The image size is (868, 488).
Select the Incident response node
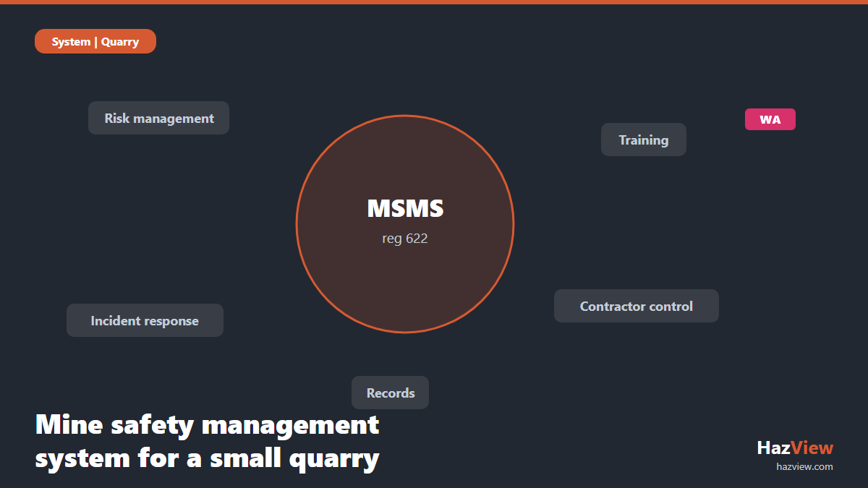point(145,320)
